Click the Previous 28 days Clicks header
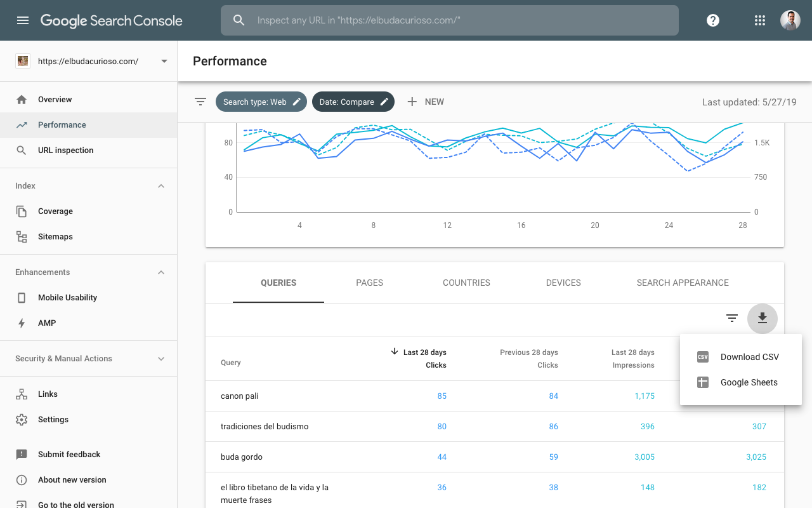Screen dimensions: 812x508 (529, 358)
